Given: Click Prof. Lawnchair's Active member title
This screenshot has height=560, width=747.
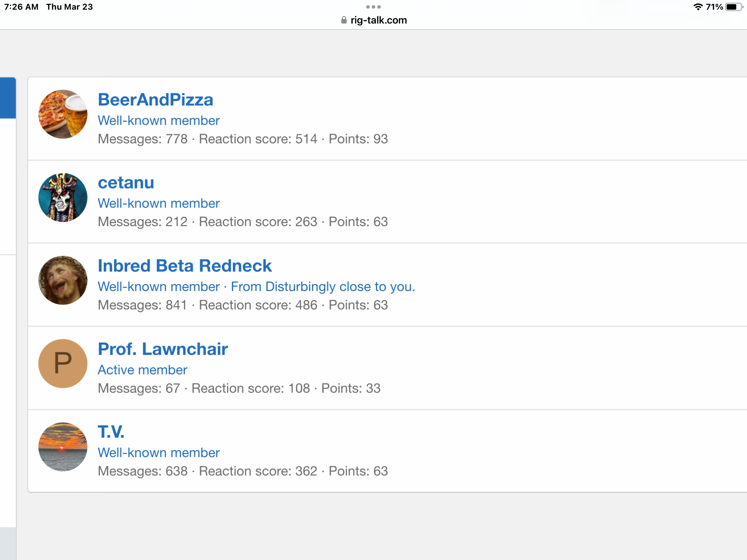Looking at the screenshot, I should [x=142, y=370].
